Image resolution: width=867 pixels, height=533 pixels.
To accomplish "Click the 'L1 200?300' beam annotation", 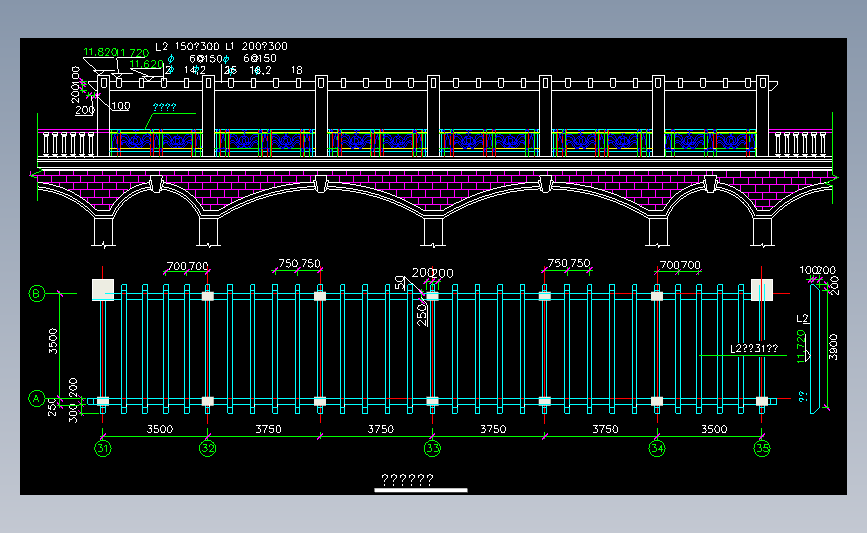I will click(x=256, y=46).
